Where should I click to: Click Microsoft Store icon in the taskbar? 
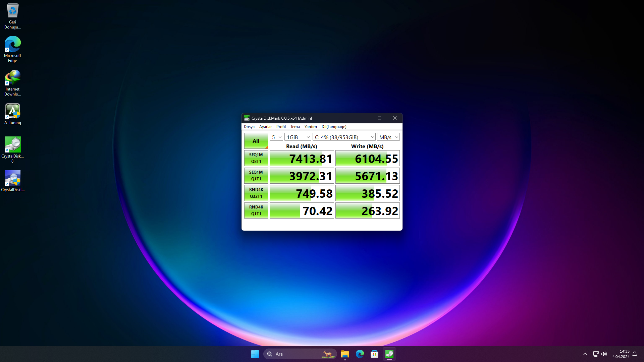click(374, 354)
